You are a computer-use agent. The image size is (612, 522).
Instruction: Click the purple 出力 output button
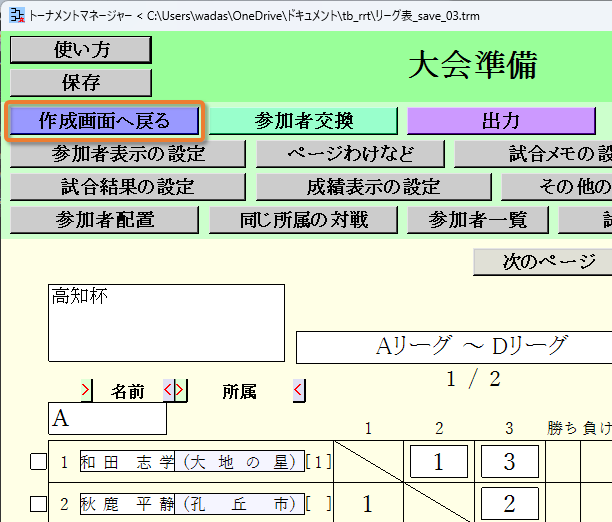[x=501, y=121]
